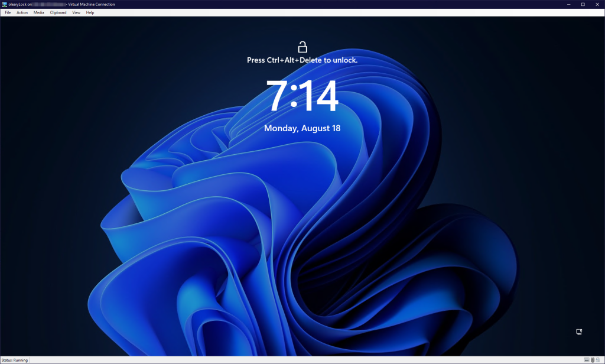Open the Media menu
605x364 pixels.
coord(38,12)
